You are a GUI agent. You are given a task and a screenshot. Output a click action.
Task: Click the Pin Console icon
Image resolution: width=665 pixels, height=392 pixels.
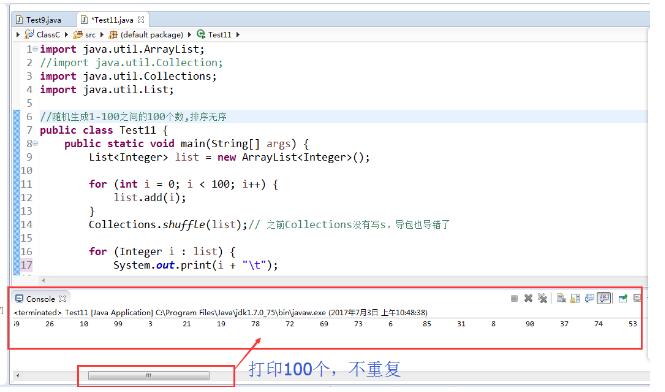pos(623,299)
